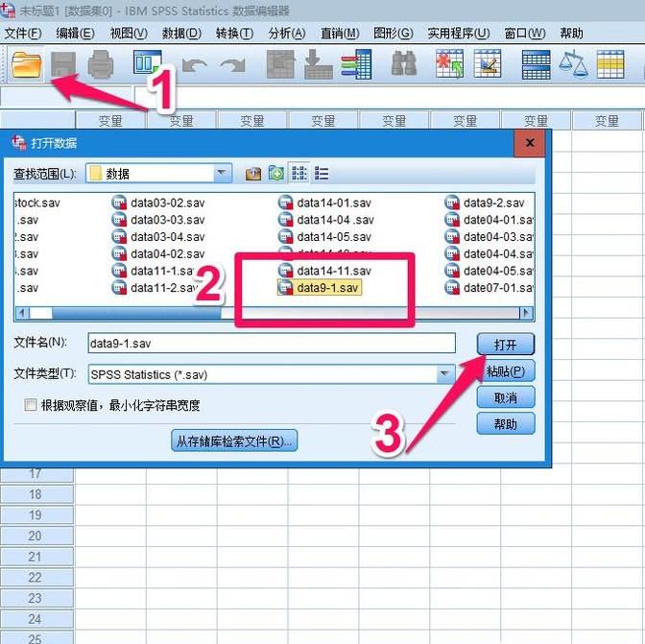Switch to list view icon
645x644 pixels.
[299, 173]
